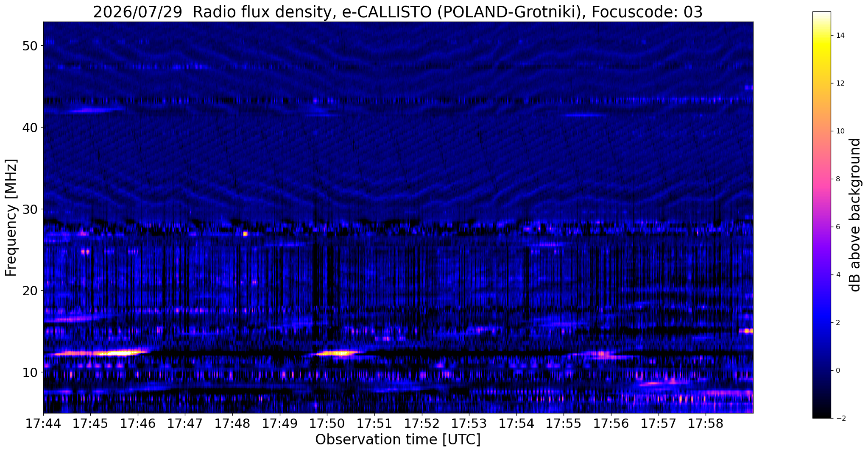
Task: Click the colorbar at the −2 minimum
Action: 821,417
